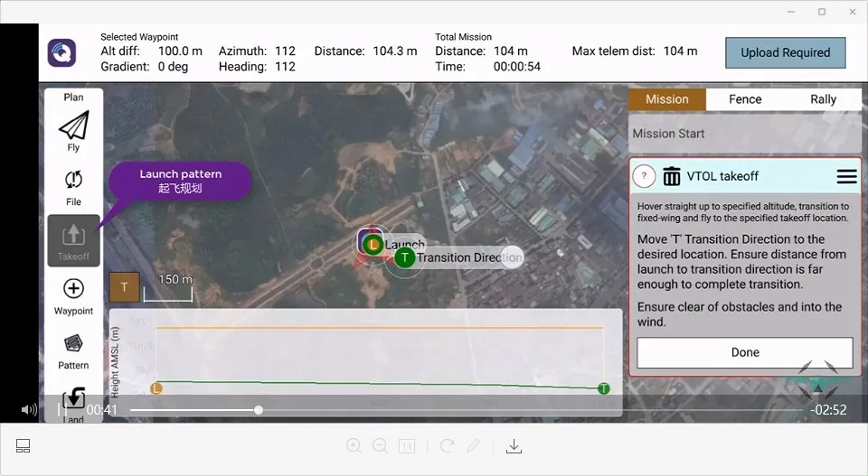Select the Land tool icon
This screenshot has height=476, width=868.
[73, 398]
